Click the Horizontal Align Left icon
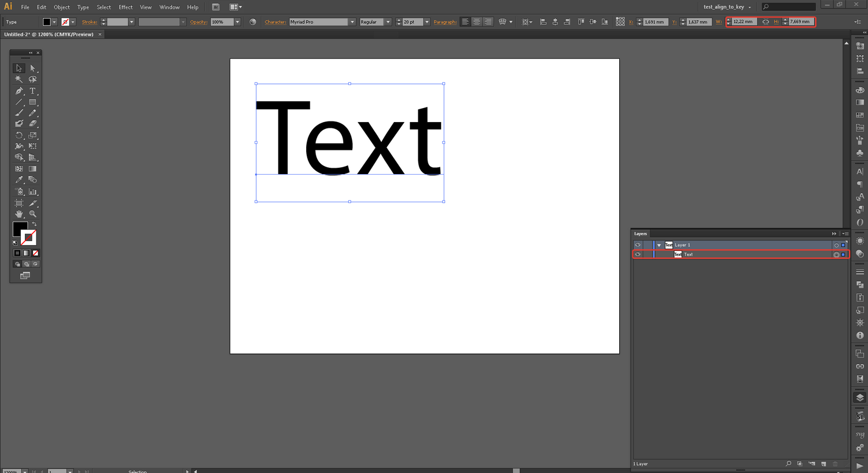This screenshot has height=473, width=868. pos(543,22)
